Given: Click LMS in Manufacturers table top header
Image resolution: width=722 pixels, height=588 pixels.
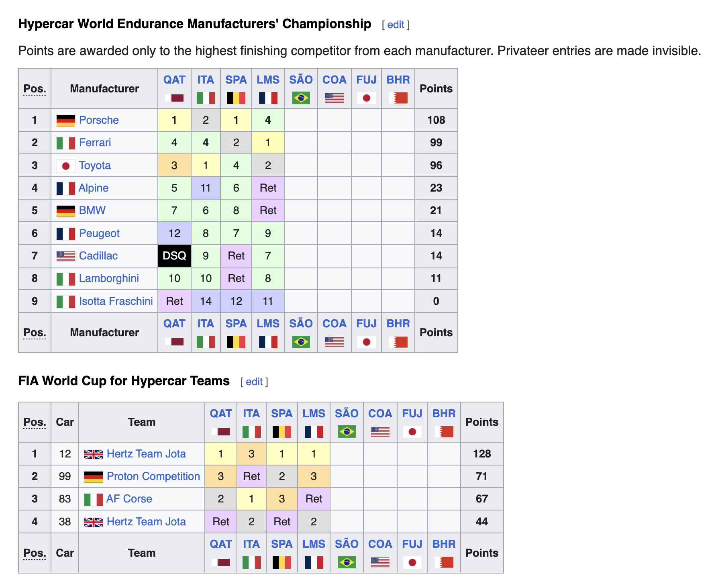Looking at the screenshot, I should [x=268, y=80].
